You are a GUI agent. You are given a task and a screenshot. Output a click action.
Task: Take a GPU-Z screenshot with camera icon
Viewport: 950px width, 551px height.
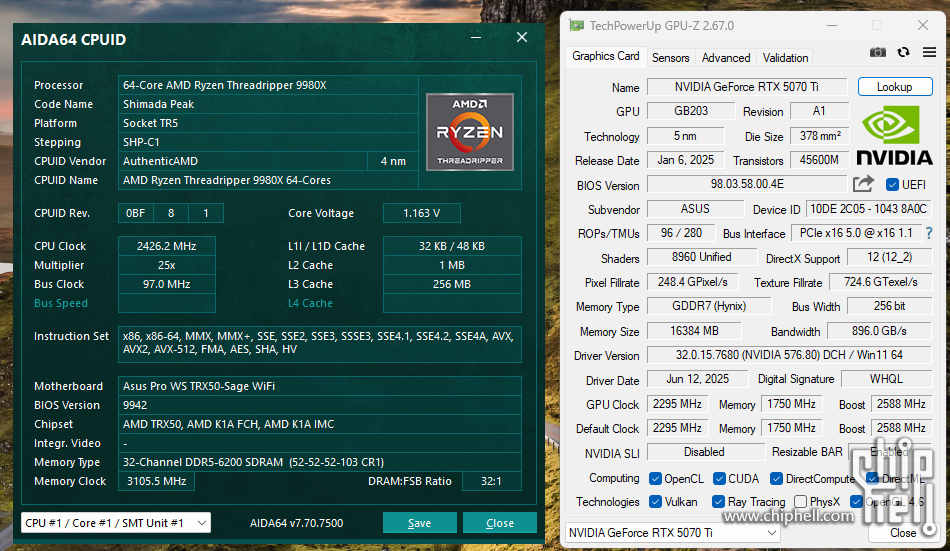[877, 53]
